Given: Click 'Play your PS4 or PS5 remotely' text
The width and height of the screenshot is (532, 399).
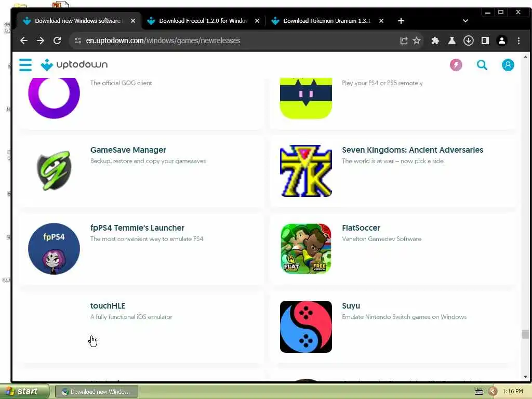Looking at the screenshot, I should (x=382, y=83).
